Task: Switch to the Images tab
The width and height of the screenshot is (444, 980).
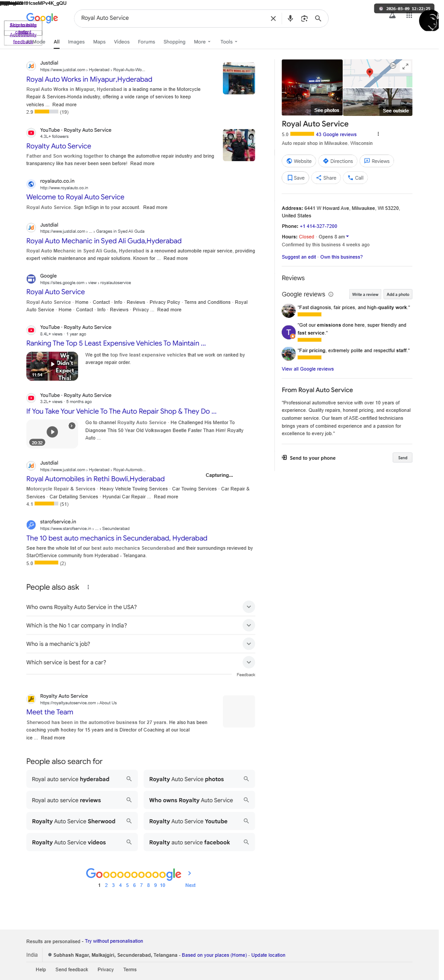Action: click(76, 42)
